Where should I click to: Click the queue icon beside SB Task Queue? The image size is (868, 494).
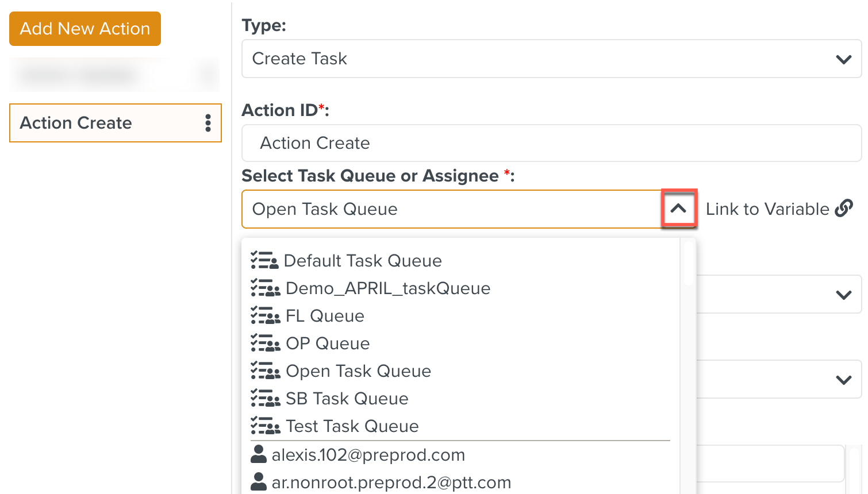click(x=265, y=399)
